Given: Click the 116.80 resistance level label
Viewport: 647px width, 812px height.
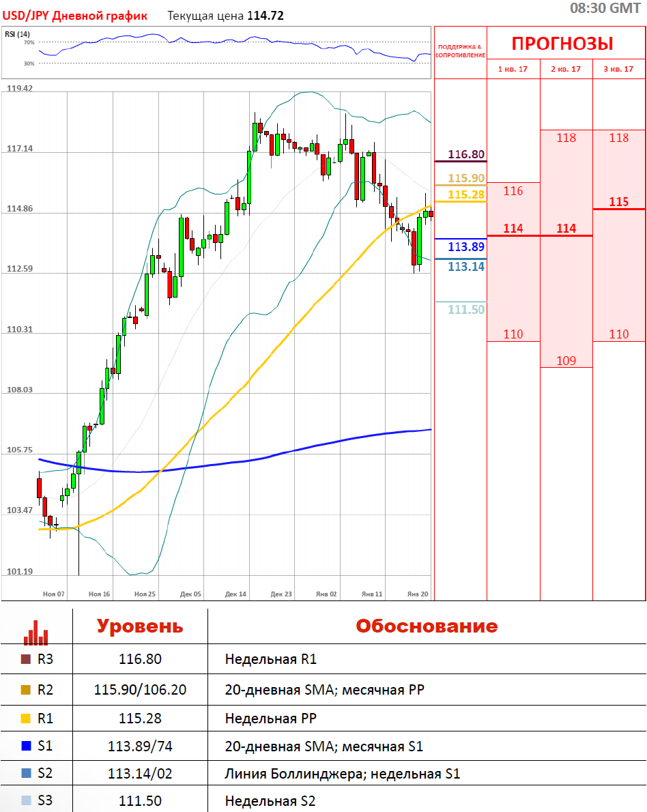Looking at the screenshot, I should [x=466, y=154].
